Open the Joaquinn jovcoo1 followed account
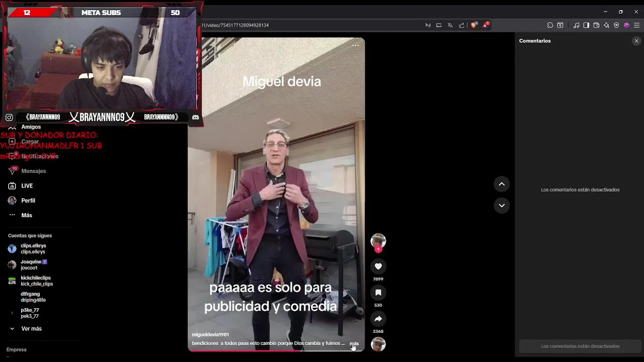The height and width of the screenshot is (362, 644). point(33,265)
